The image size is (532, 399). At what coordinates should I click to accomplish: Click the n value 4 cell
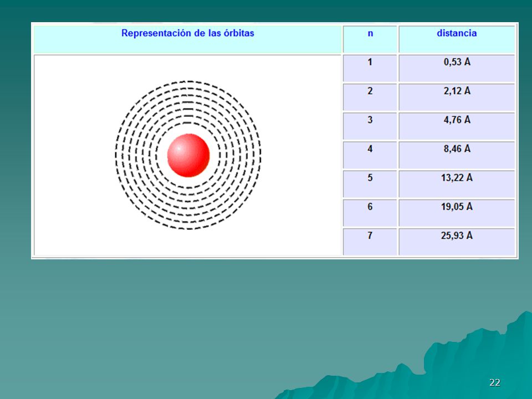click(370, 155)
